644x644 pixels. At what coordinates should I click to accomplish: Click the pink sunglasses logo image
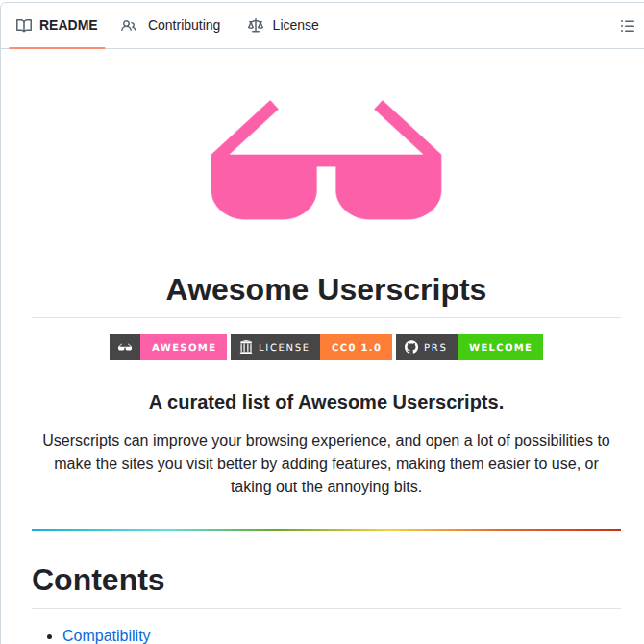[326, 160]
